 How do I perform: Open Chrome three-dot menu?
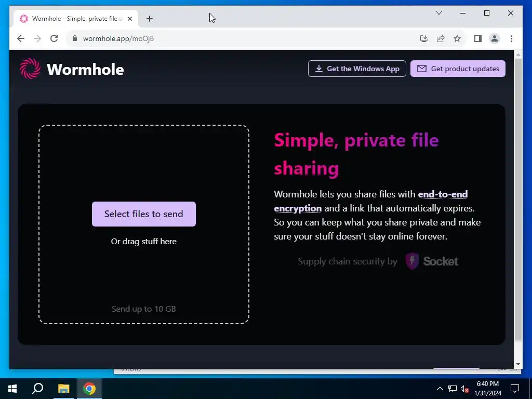coord(511,38)
